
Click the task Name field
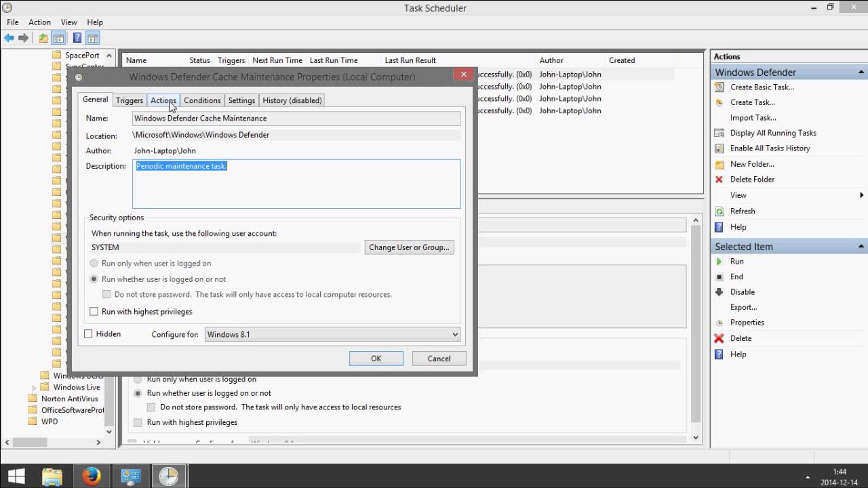(x=296, y=119)
